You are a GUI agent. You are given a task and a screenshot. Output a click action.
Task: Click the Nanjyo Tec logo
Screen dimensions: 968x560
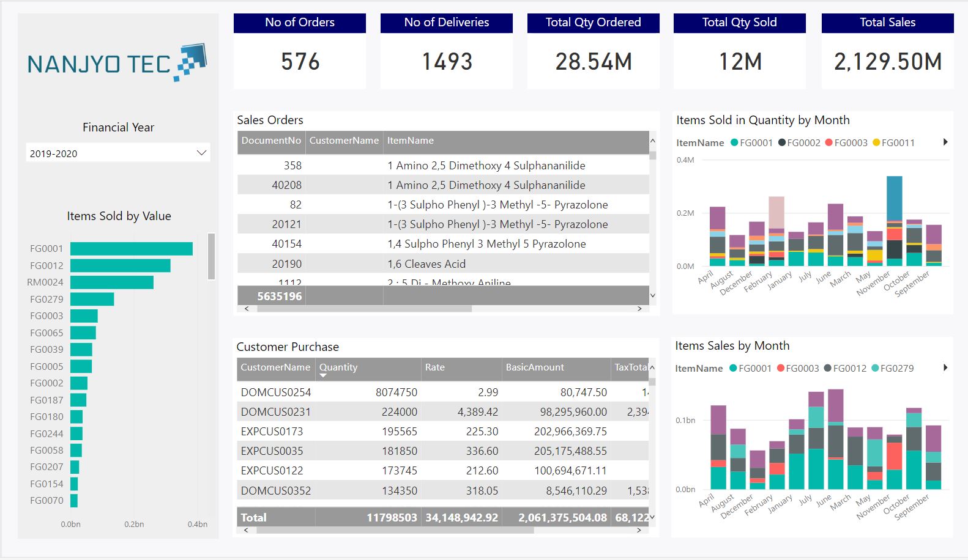(117, 62)
